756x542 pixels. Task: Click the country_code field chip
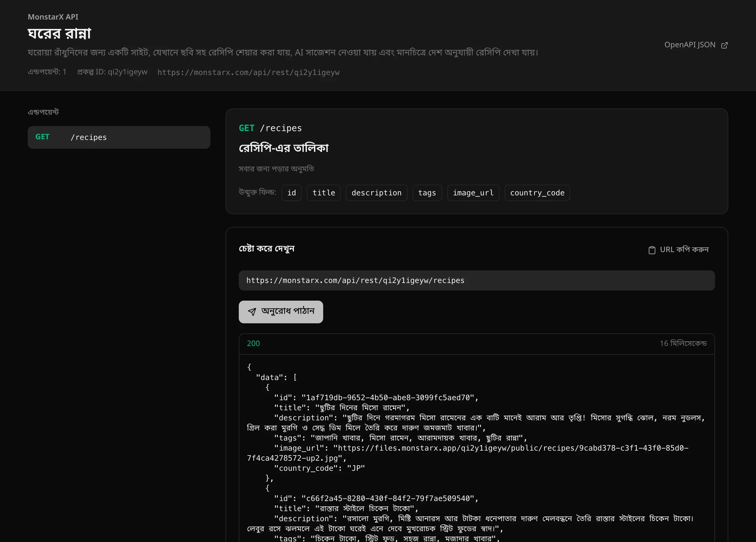(x=537, y=193)
